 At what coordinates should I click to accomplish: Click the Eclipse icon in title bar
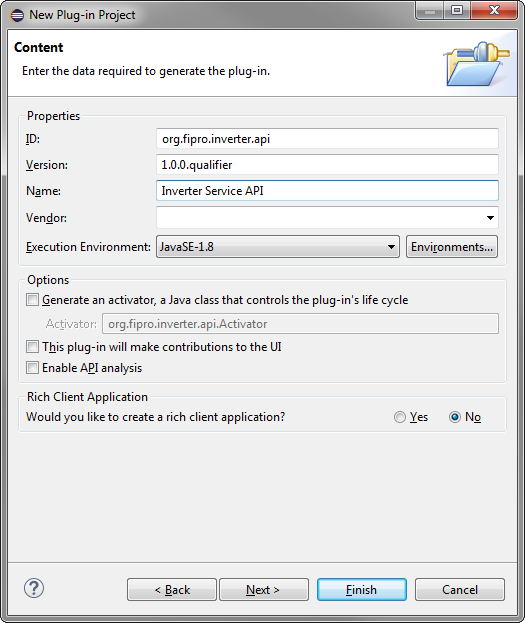click(x=17, y=15)
